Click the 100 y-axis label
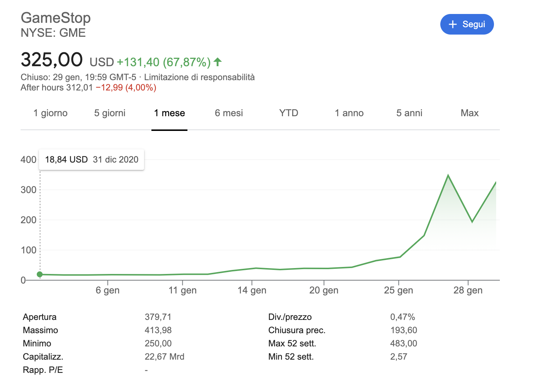The height and width of the screenshot is (392, 541). click(29, 250)
